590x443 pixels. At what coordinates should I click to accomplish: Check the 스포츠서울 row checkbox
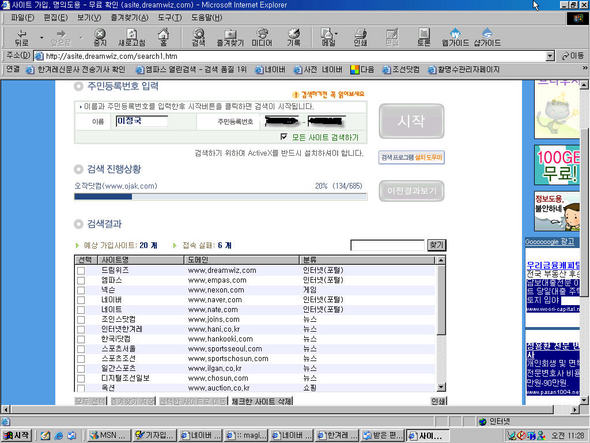pyautogui.click(x=81, y=349)
